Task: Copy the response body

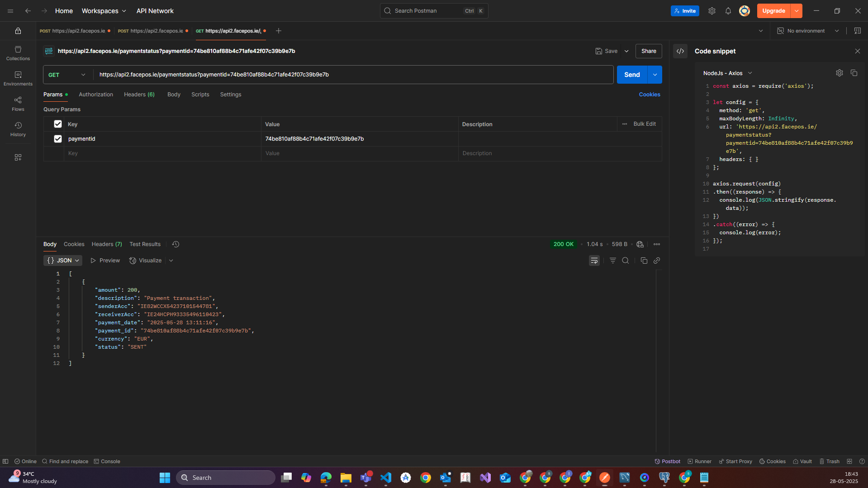Action: 644,261
